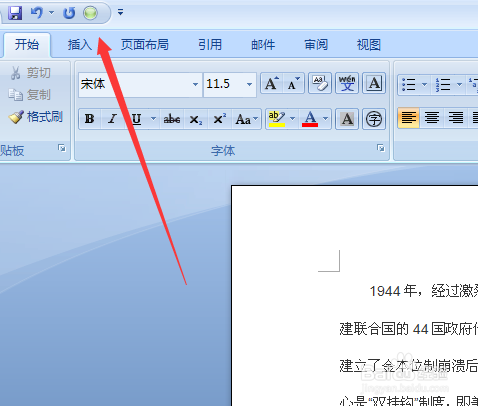
Task: Open the 引用 tab
Action: (210, 44)
